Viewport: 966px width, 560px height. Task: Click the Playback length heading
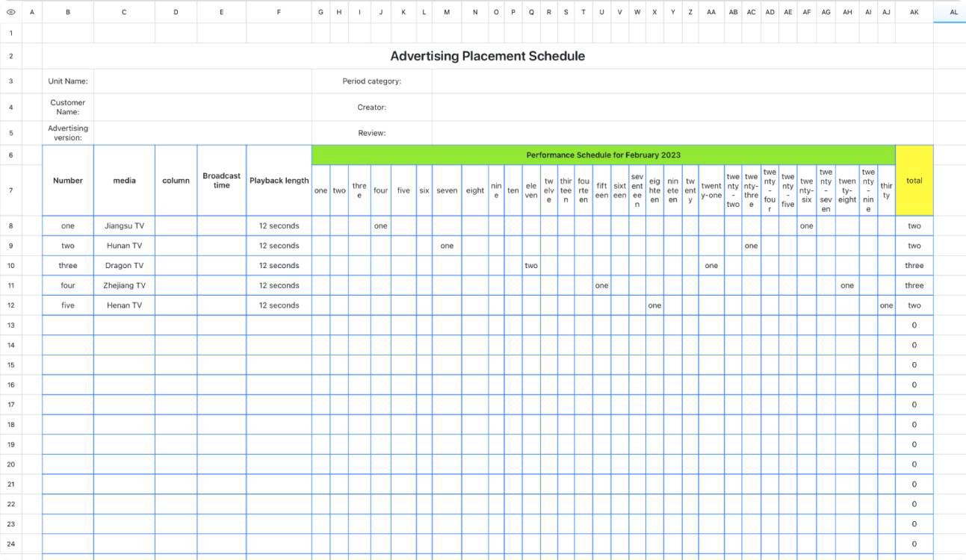coord(279,181)
